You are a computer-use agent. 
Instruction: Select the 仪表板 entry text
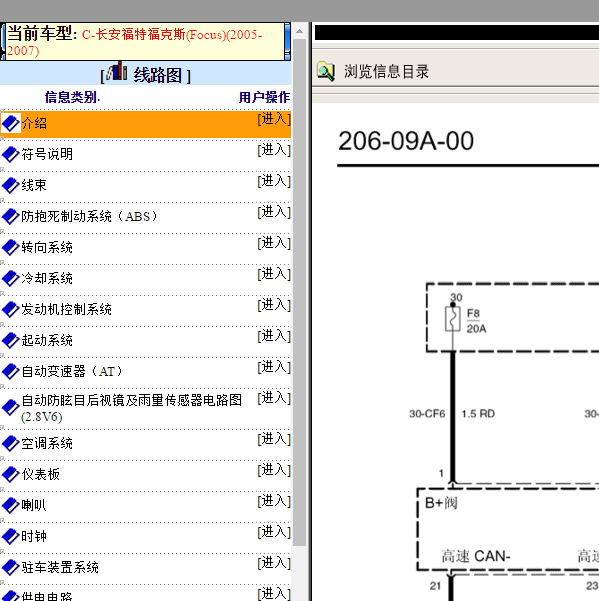[41, 475]
